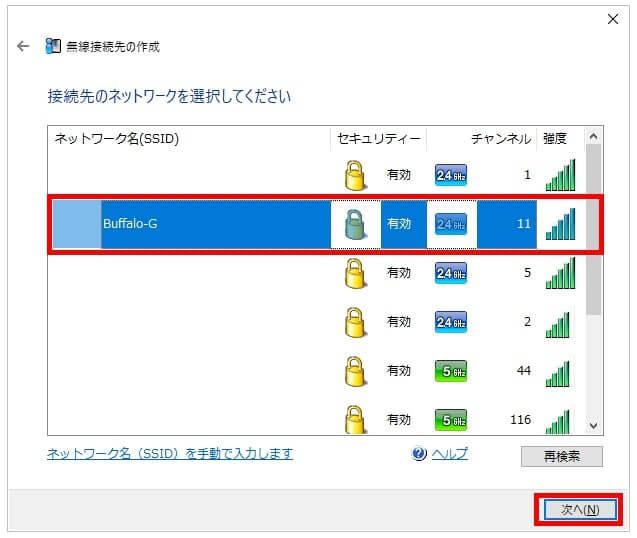Image resolution: width=637 pixels, height=538 pixels.
Task: Sort by セキュリティー column header
Action: tap(379, 139)
